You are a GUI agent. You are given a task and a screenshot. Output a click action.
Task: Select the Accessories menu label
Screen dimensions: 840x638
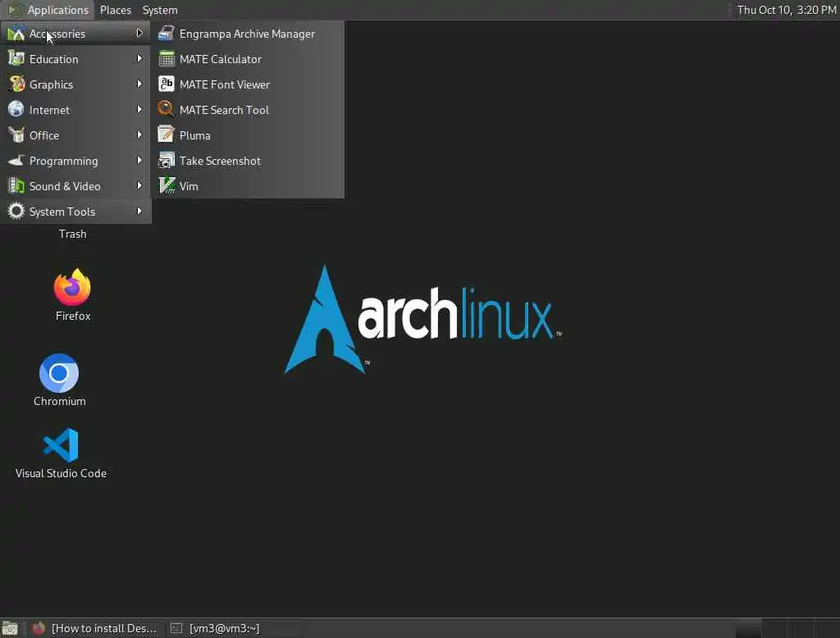57,34
